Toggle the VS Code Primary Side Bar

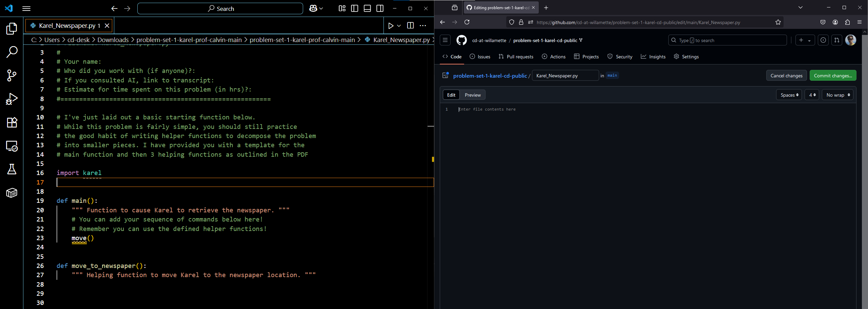[x=355, y=8]
